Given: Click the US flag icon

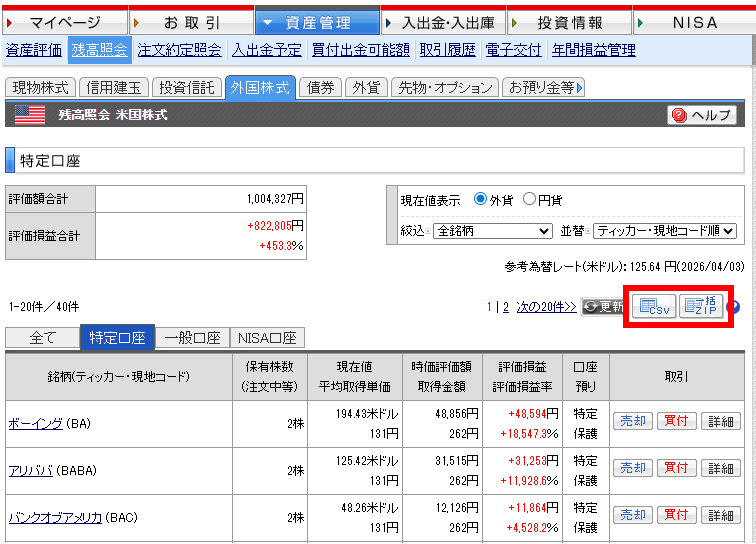Looking at the screenshot, I should click(29, 115).
